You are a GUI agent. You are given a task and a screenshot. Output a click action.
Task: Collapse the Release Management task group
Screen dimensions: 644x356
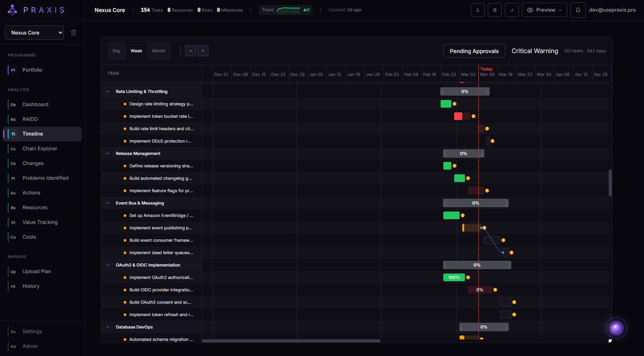(108, 153)
